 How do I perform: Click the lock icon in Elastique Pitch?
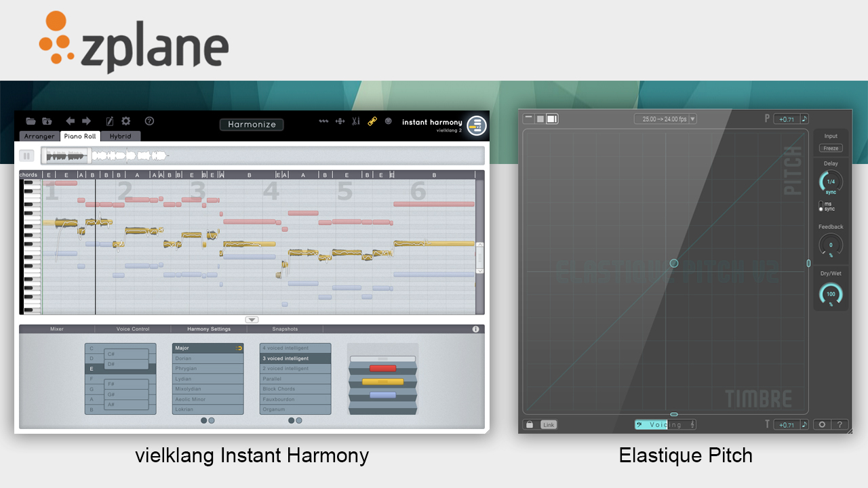pyautogui.click(x=530, y=425)
